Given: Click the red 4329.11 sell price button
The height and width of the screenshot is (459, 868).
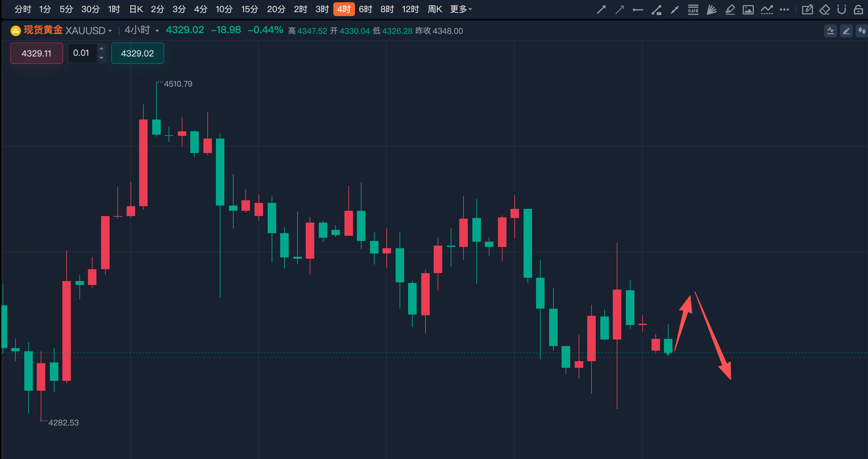Looking at the screenshot, I should [36, 53].
